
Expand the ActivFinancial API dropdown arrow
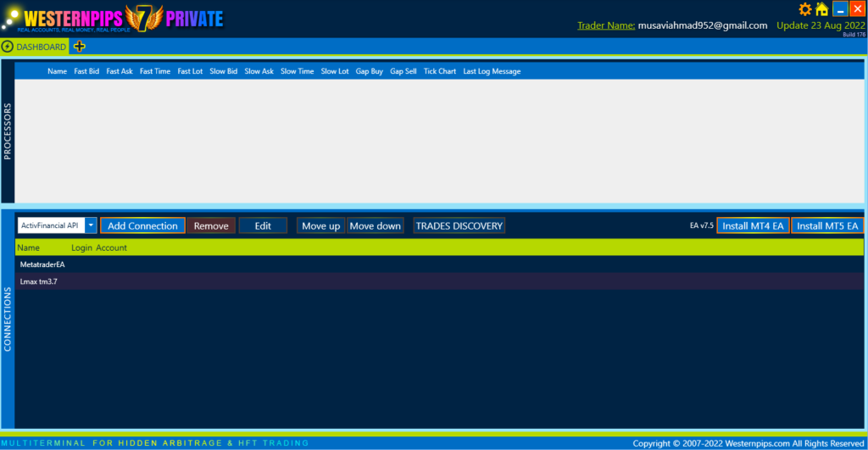click(91, 225)
